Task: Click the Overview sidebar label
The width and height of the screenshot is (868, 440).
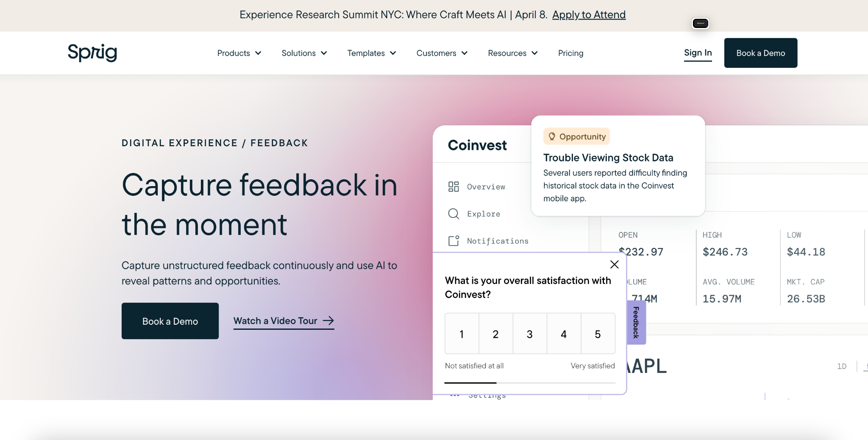Action: (x=486, y=187)
